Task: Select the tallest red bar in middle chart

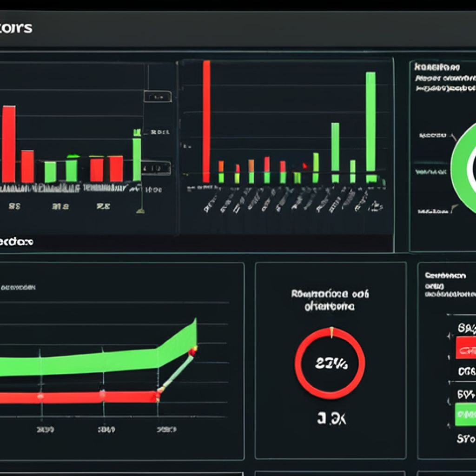Action: coord(206,121)
